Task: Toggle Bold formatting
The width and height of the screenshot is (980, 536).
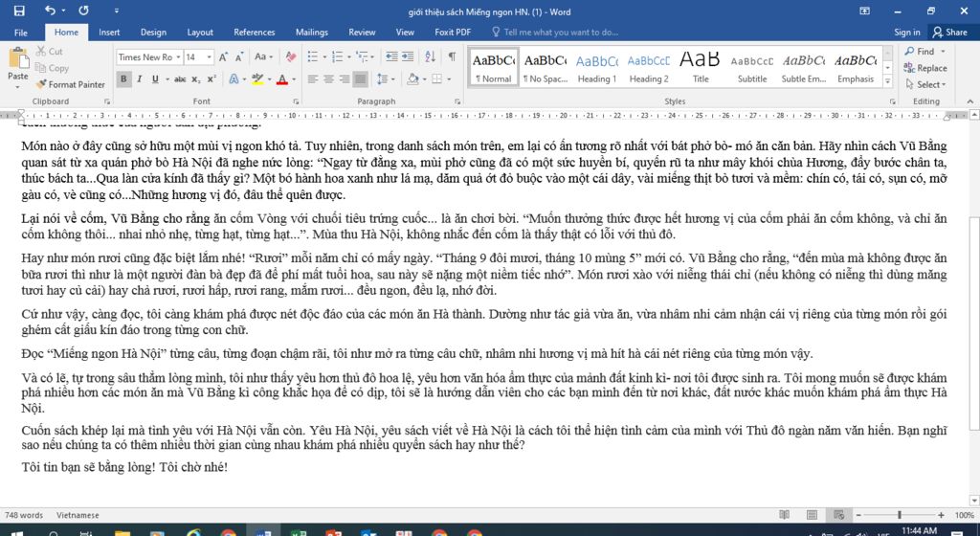Action: (x=123, y=79)
